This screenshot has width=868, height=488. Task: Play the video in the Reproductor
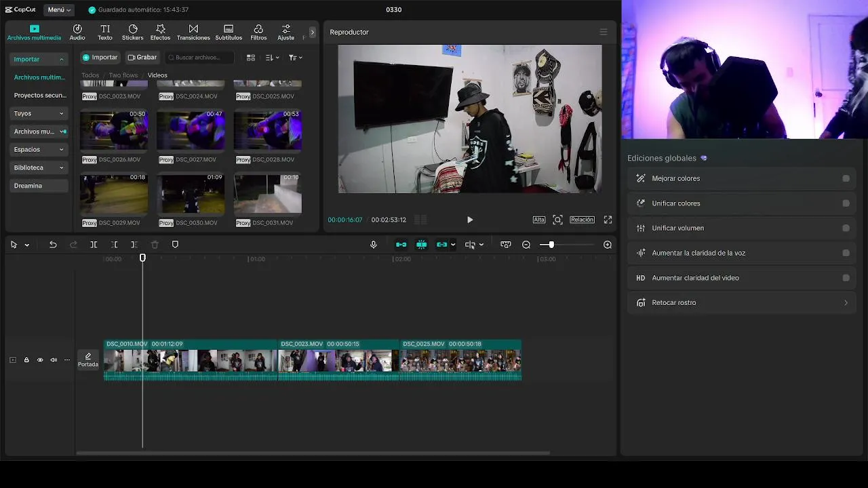pos(470,220)
